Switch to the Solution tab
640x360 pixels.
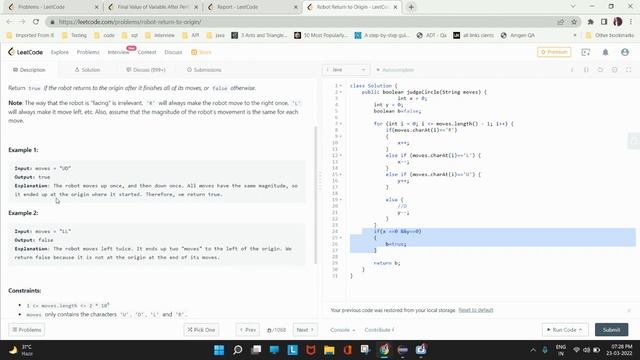87,70
